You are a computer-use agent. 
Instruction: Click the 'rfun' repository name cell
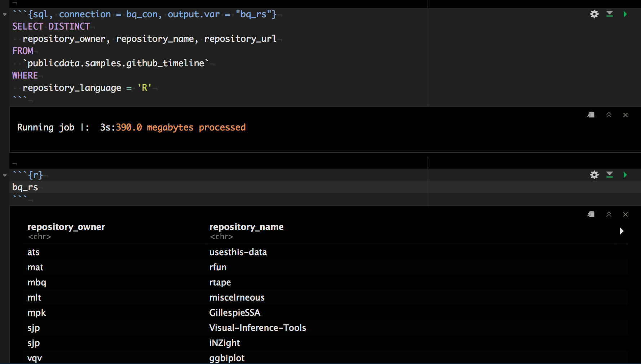tap(218, 267)
